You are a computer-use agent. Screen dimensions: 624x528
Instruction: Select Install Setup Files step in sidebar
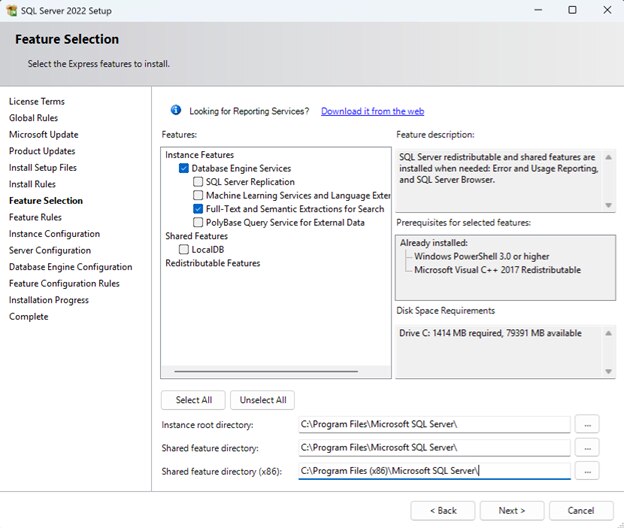43,168
